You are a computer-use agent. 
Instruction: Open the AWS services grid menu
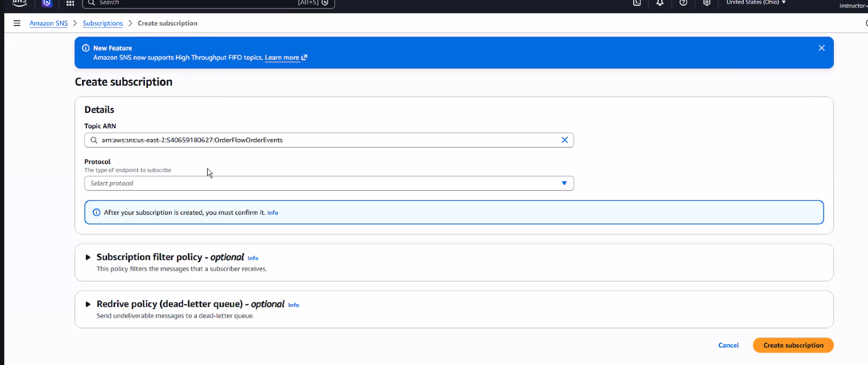pyautogui.click(x=70, y=3)
